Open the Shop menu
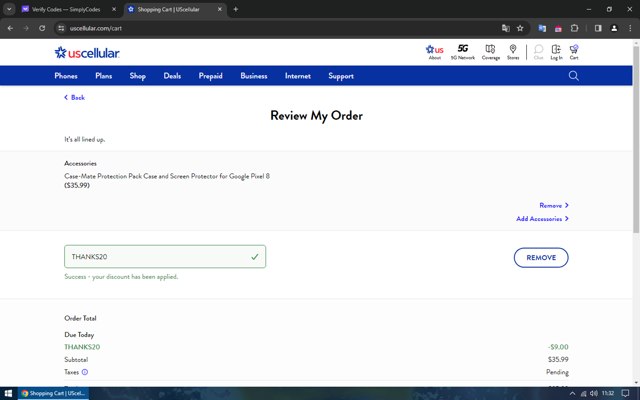640x400 pixels. tap(138, 76)
